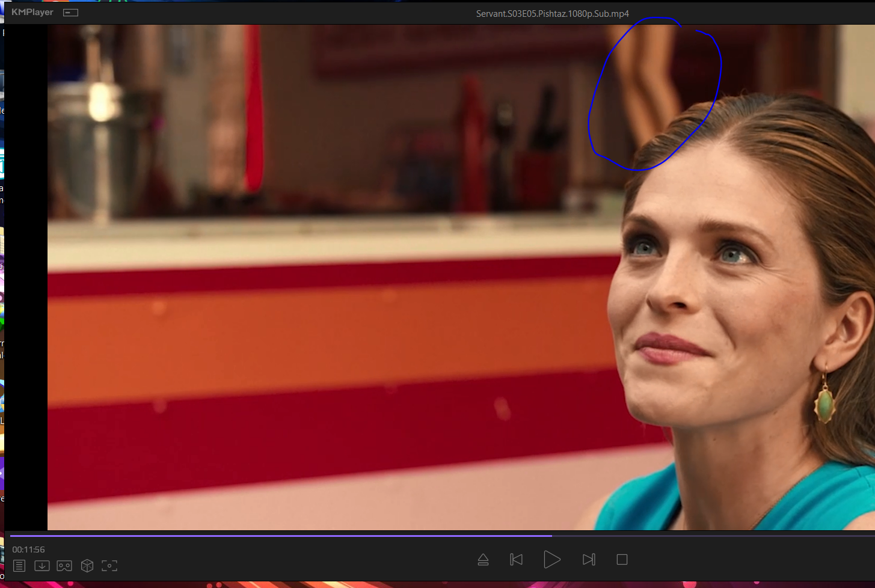Click the start of the purple seek bar
The image size is (875, 588).
pyautogui.click(x=12, y=535)
